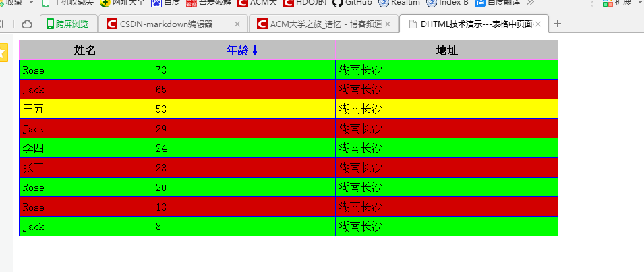The width and height of the screenshot is (644, 272).
Task: Click the Rose cell in the age 73 row
Action: [86, 70]
